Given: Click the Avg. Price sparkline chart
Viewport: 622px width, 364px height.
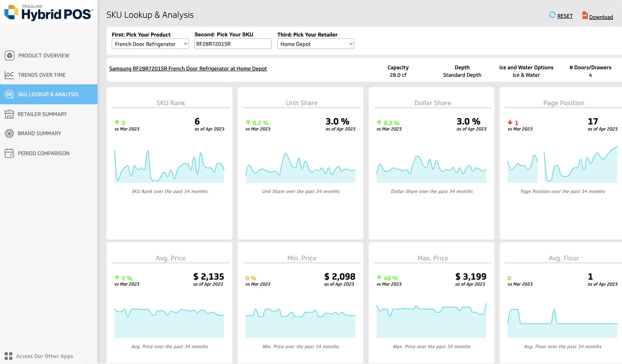Looking at the screenshot, I should (x=169, y=323).
